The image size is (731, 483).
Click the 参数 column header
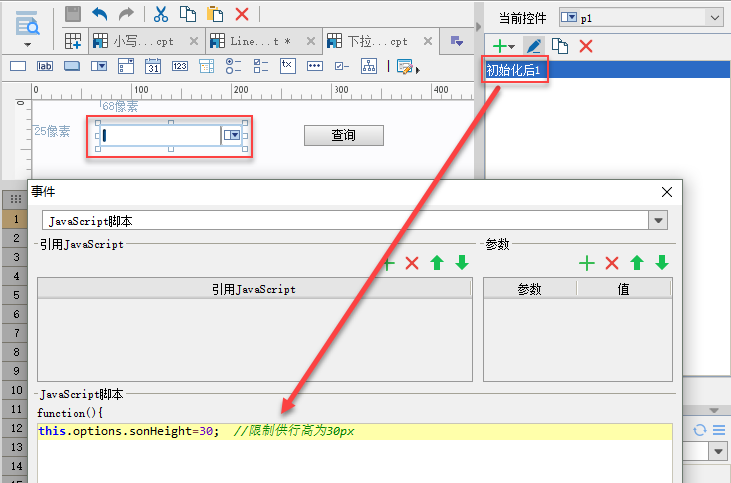coord(530,289)
